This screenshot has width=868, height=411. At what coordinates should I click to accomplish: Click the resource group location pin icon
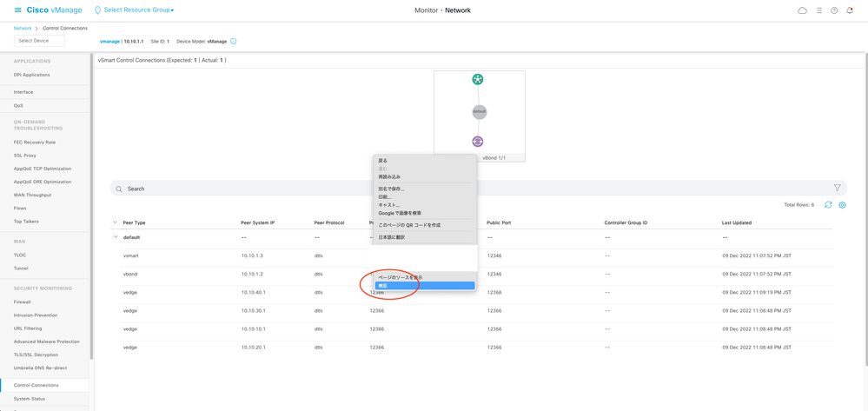98,10
